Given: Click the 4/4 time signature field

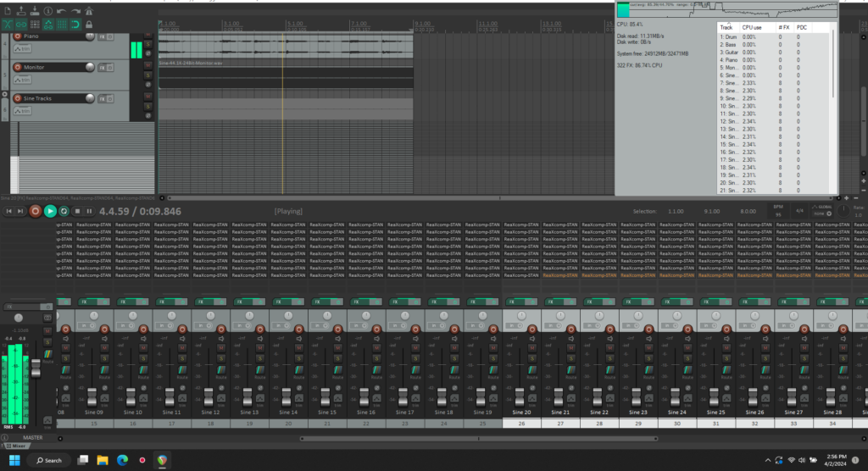Looking at the screenshot, I should (799, 211).
